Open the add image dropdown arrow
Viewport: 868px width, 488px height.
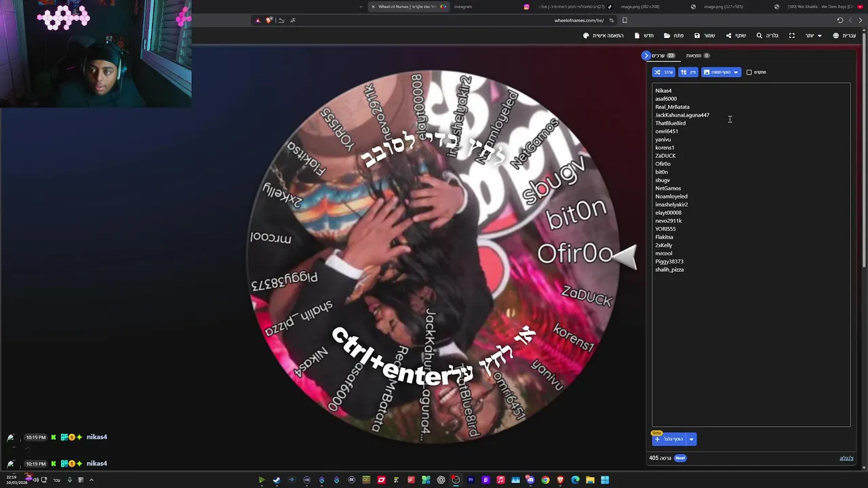click(736, 72)
